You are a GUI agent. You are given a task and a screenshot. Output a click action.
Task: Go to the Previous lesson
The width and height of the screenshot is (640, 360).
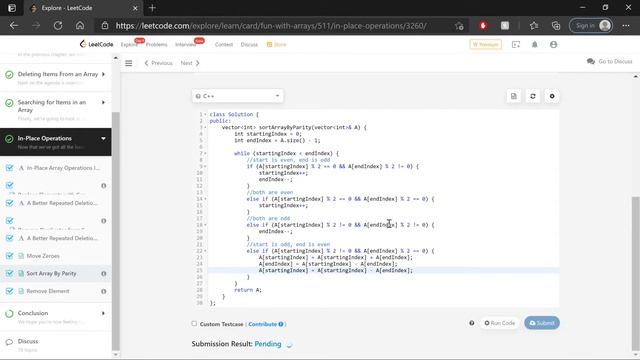[x=158, y=63]
